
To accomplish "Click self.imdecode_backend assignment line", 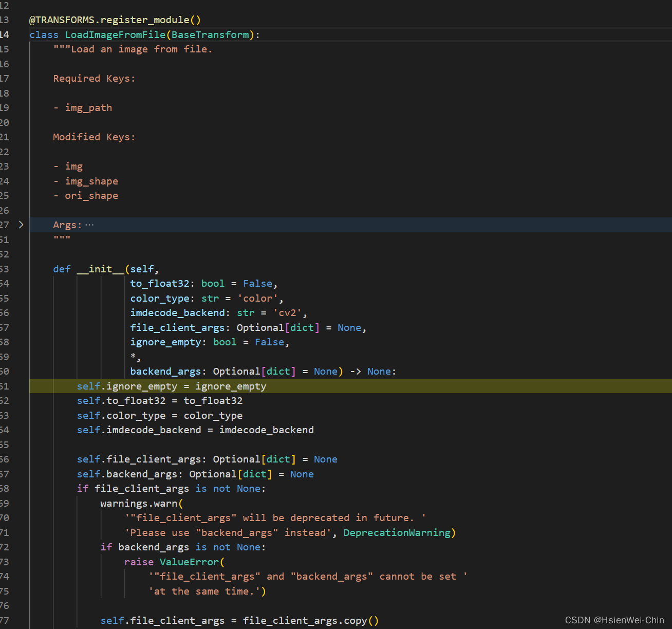I will click(195, 430).
